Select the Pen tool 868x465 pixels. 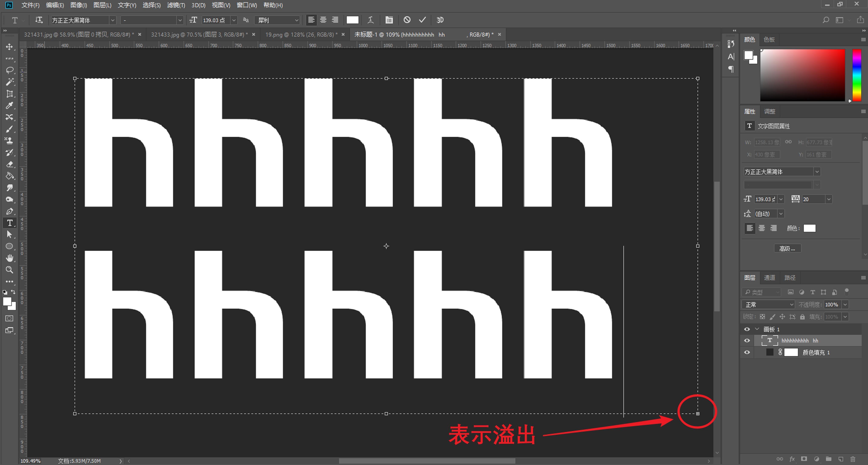pos(10,211)
